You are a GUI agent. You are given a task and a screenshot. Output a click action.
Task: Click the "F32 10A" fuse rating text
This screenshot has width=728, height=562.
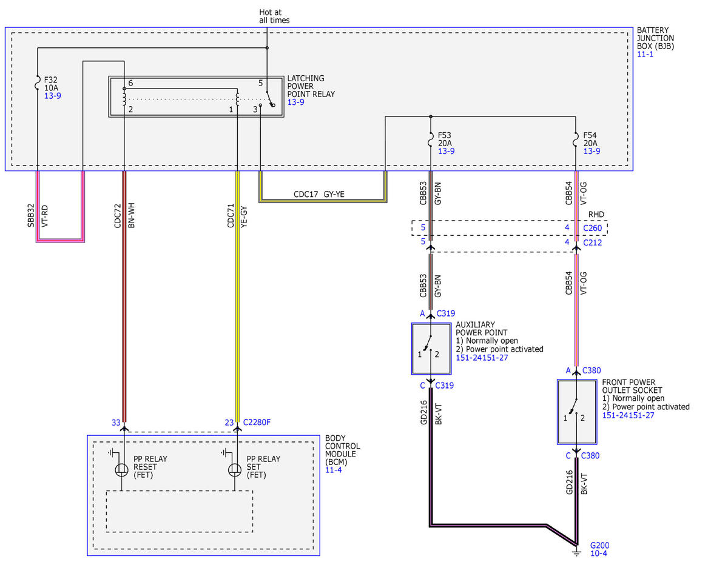[x=52, y=83]
